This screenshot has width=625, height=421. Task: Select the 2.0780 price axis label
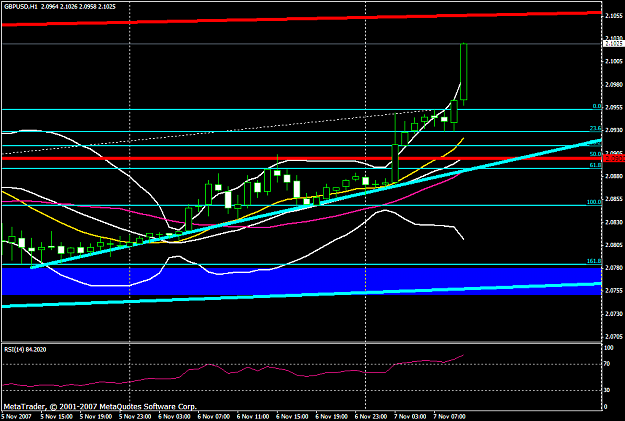click(614, 268)
